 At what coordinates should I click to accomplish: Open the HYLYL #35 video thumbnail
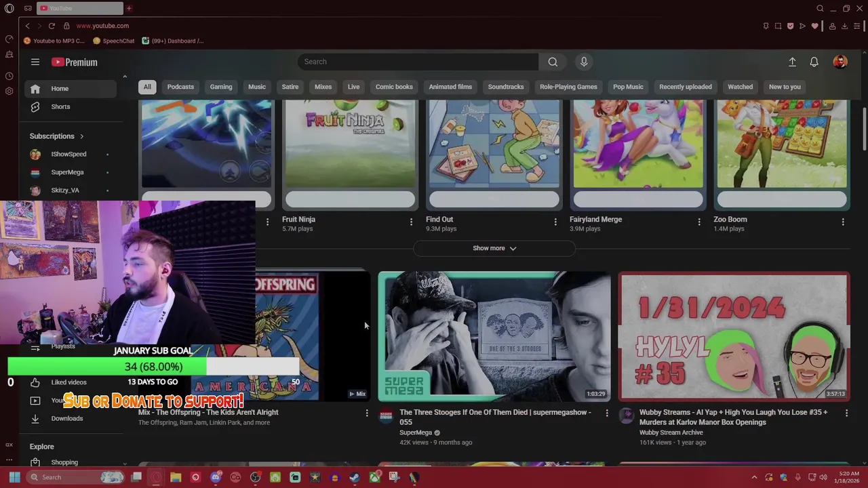coord(734,336)
